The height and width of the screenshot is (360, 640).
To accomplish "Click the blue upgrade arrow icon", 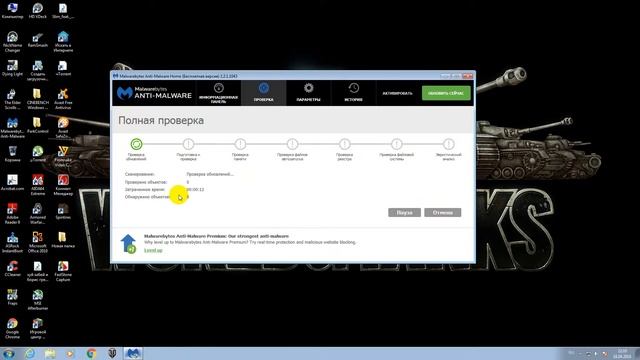I will [x=129, y=244].
